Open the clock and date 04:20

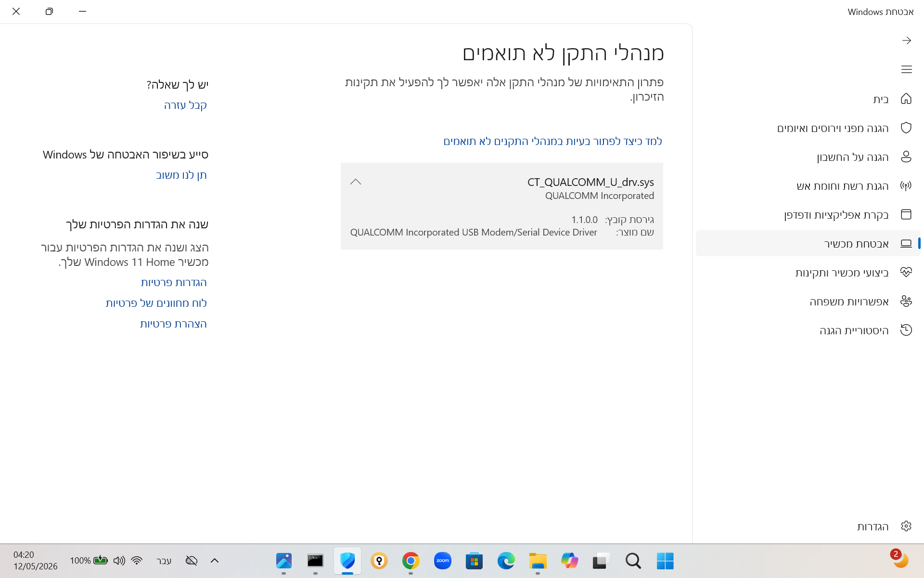[35, 561]
